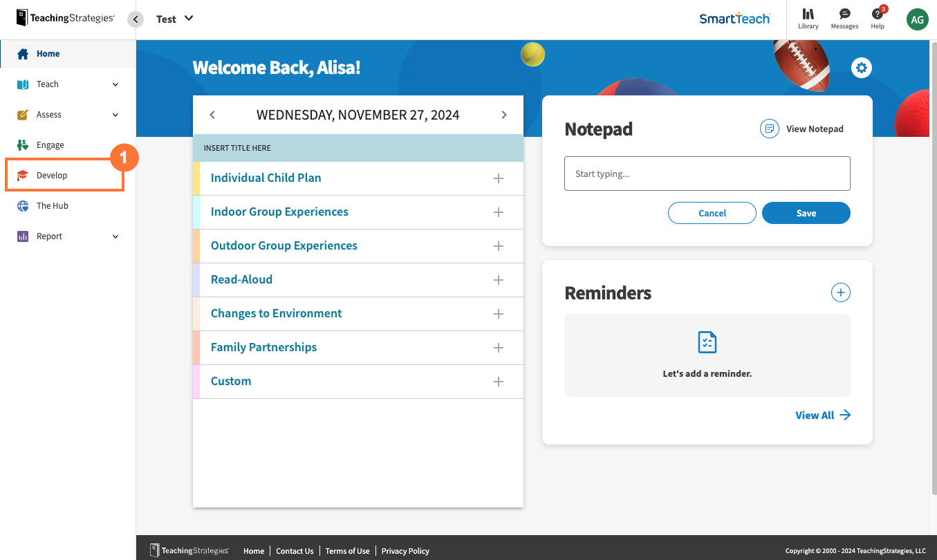Advance to the next day's plan
The width and height of the screenshot is (937, 560).
coord(504,115)
